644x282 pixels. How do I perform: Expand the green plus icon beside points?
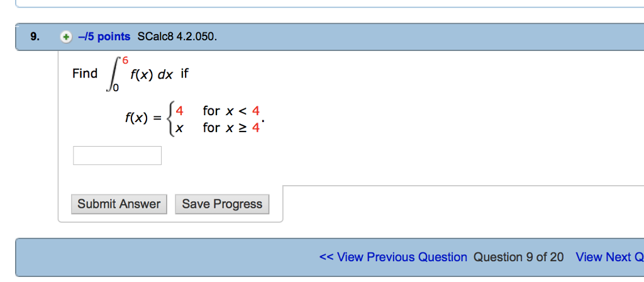(66, 37)
